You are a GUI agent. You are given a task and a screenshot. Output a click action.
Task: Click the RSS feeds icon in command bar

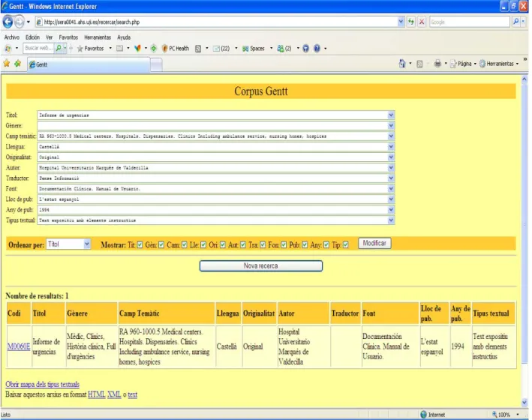[419, 64]
